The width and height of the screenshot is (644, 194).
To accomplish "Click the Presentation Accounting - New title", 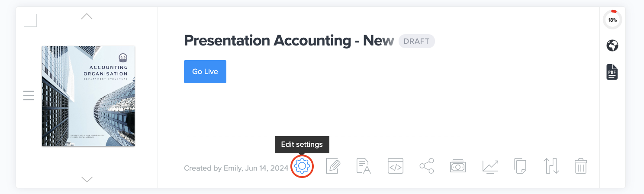I will (x=289, y=41).
